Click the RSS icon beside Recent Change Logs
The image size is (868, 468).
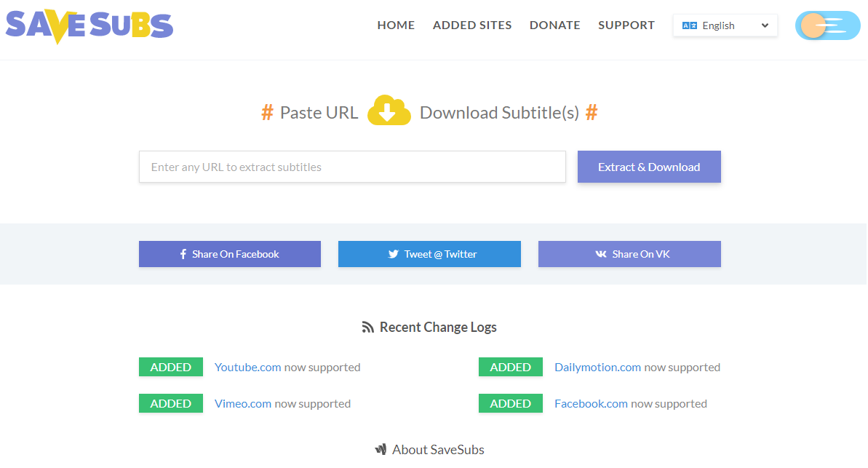point(367,327)
